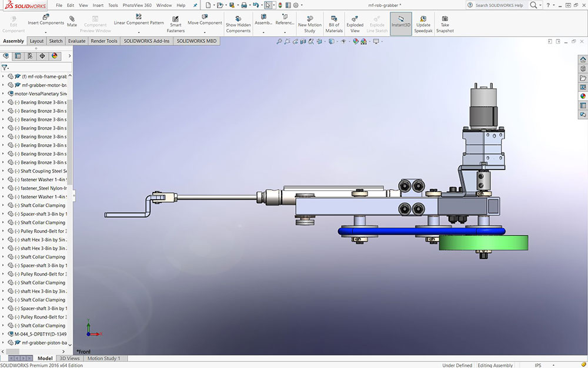The image size is (588, 368).
Task: Open Bill of Materials tool
Action: click(x=333, y=19)
